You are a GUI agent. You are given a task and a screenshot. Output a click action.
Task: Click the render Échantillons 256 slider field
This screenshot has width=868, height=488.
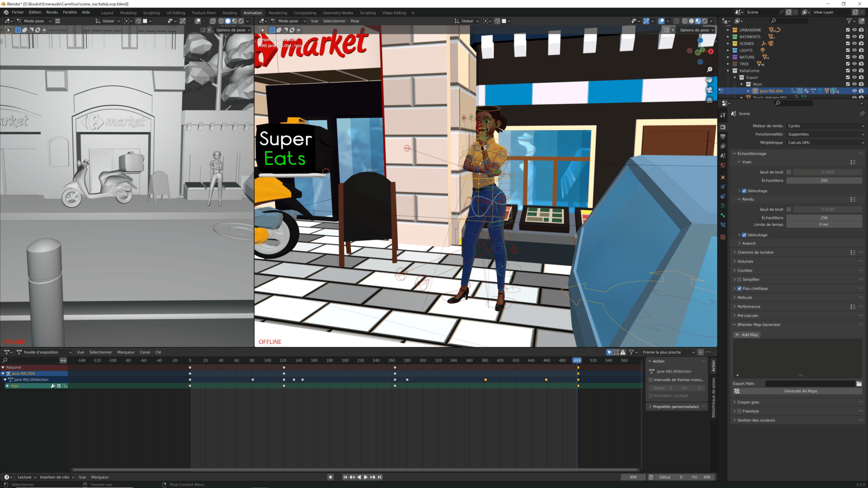click(824, 218)
